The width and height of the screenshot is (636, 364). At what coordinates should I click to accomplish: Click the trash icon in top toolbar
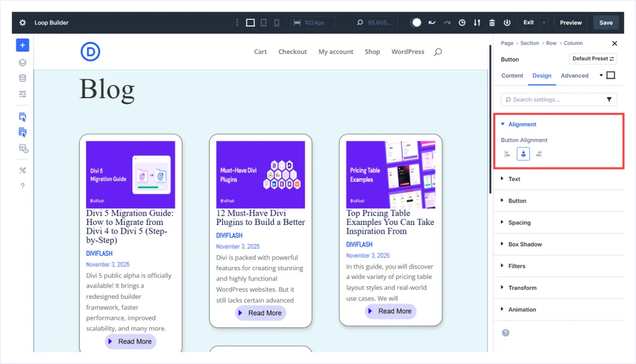coord(492,22)
